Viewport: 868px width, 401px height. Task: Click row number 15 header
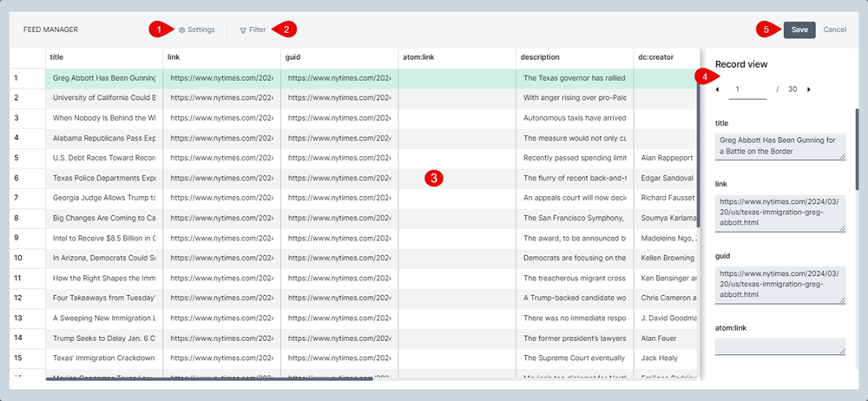(x=28, y=358)
